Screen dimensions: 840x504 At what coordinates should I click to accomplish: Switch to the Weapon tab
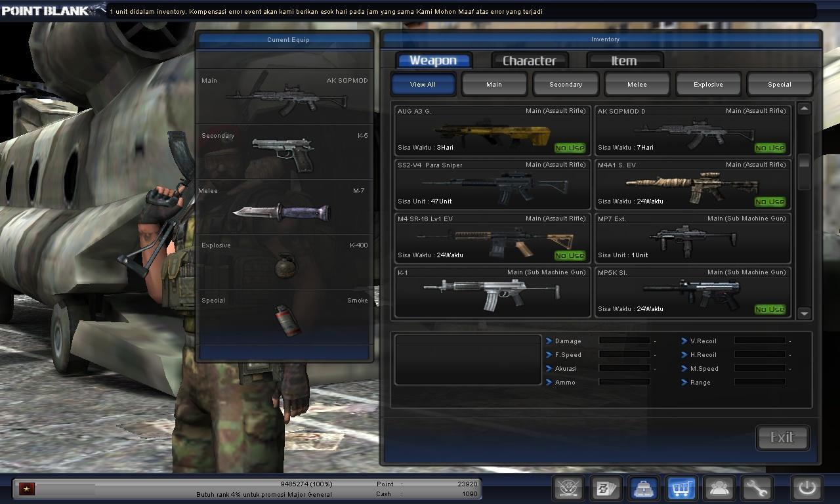coord(433,60)
